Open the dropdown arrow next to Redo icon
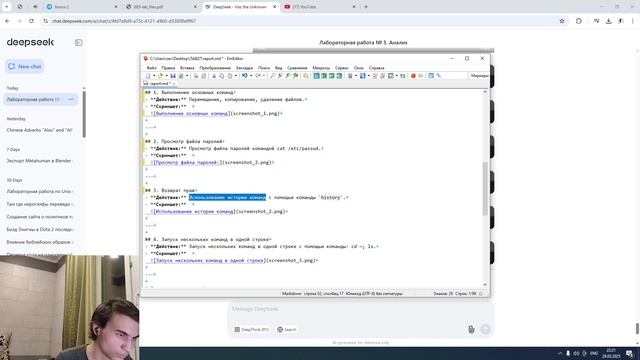Image resolution: width=640 pixels, height=360 pixels. pos(264,76)
